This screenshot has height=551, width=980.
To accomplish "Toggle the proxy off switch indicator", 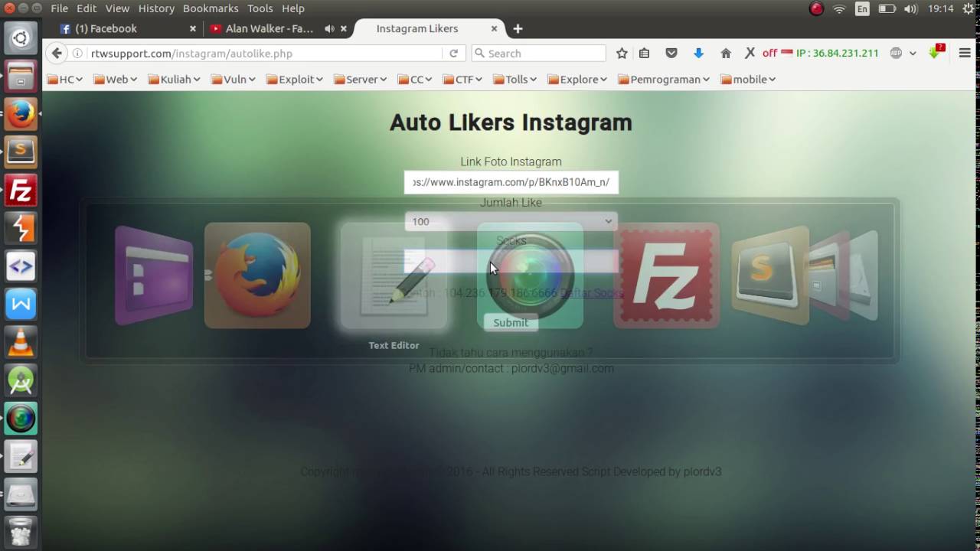I will 769,54.
